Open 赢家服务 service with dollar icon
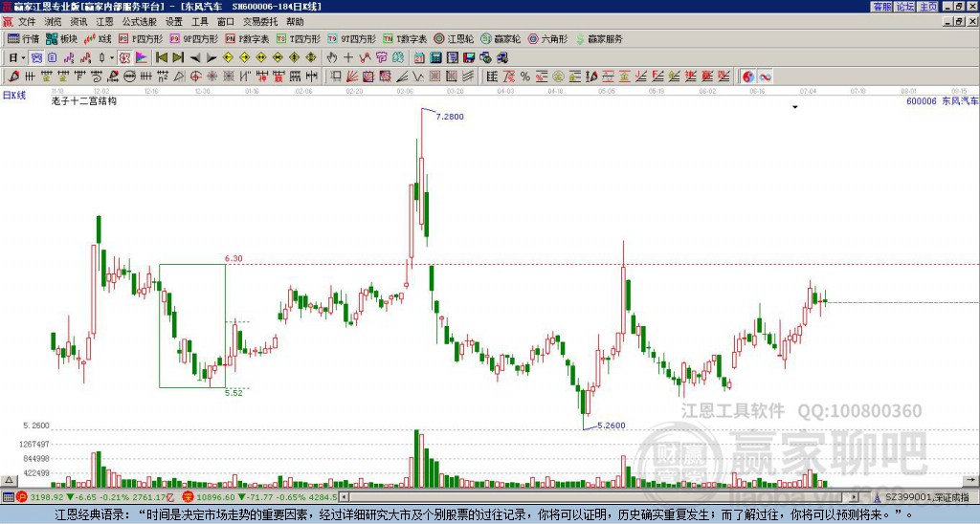Viewport: 980px width, 524px height. [599, 38]
